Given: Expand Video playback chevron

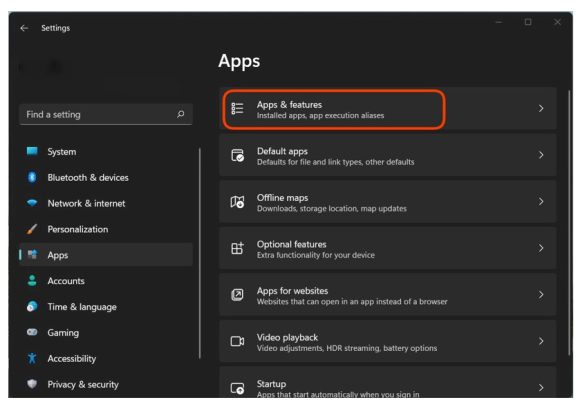Looking at the screenshot, I should (541, 341).
